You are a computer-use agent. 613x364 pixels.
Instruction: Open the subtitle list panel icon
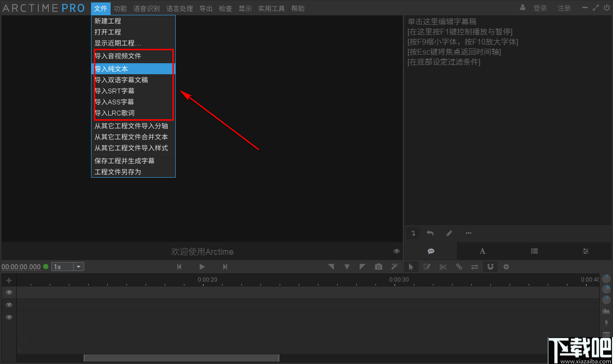534,251
